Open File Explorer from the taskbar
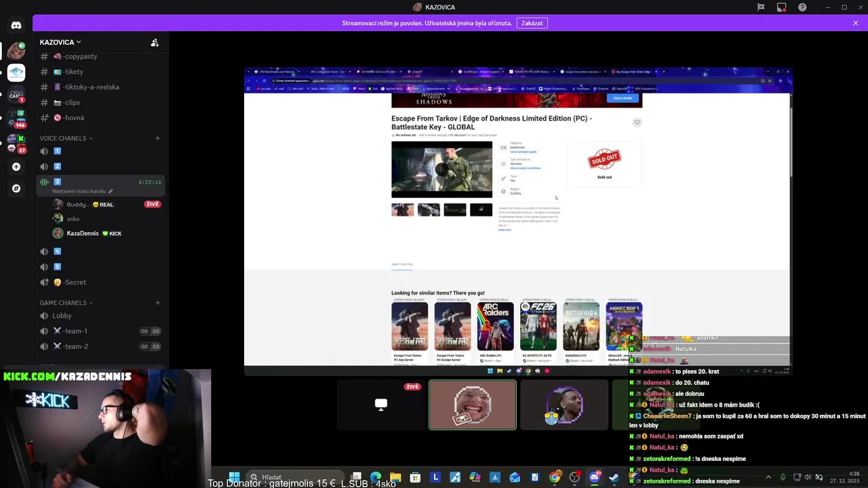Screen dimensions: 868x488 (x=395, y=477)
